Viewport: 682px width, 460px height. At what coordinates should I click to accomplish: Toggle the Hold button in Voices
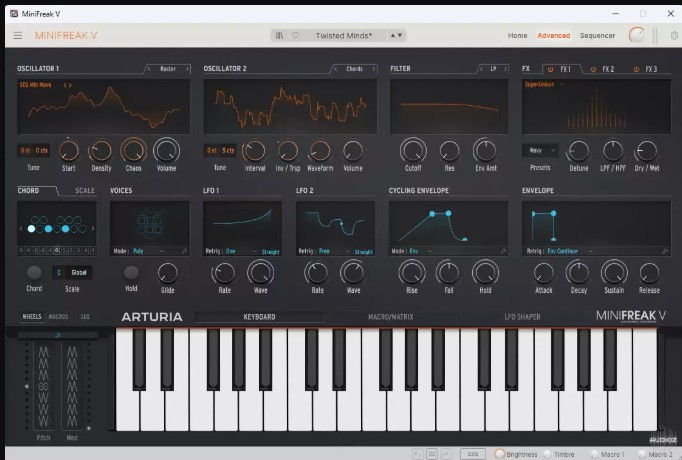[131, 273]
